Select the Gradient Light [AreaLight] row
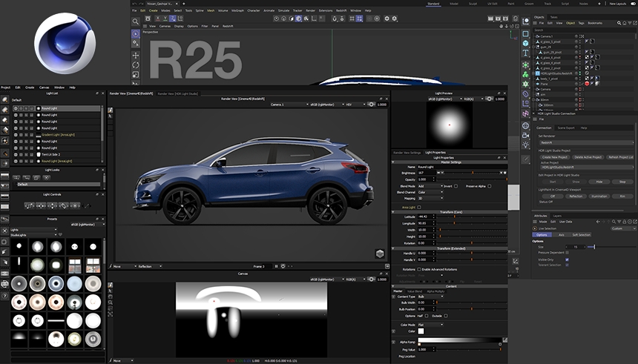This screenshot has width=638, height=364. click(56, 135)
